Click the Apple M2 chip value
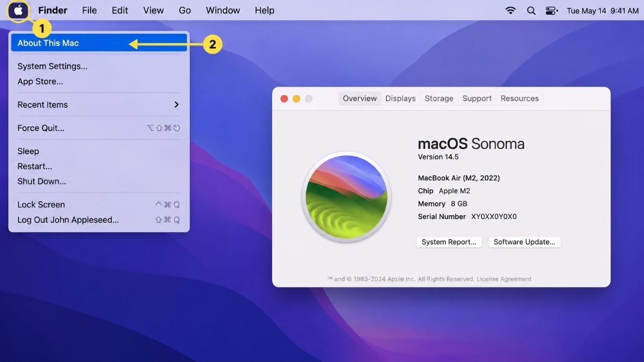644x362 pixels. point(455,191)
